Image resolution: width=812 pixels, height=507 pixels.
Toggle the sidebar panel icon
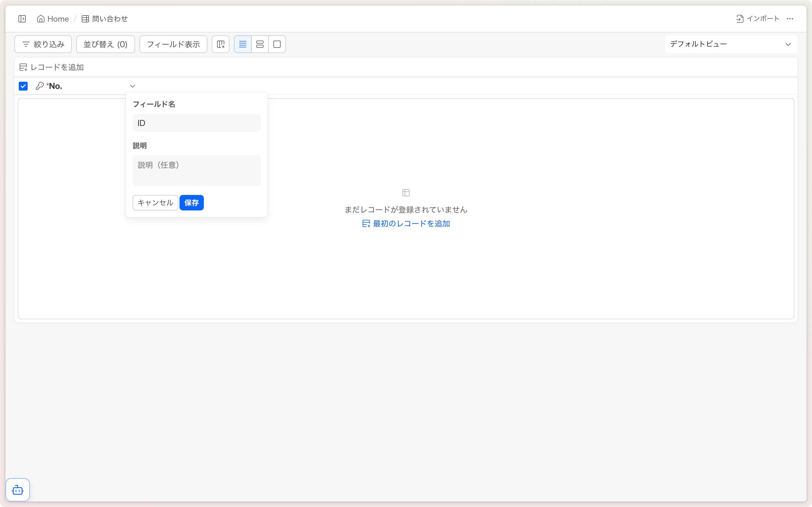pos(22,19)
